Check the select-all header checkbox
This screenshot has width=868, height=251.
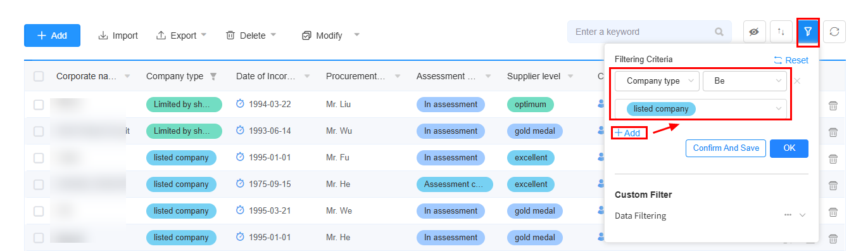click(39, 76)
